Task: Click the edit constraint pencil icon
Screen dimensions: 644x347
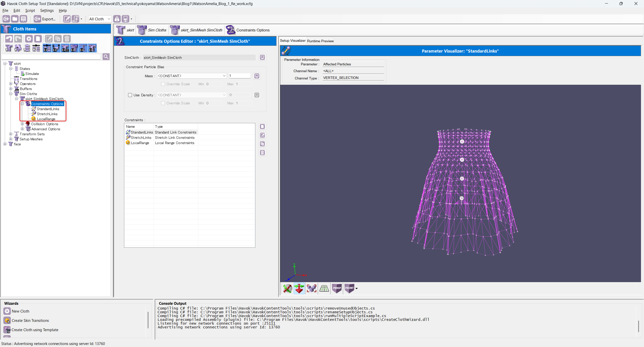Action: [x=262, y=135]
